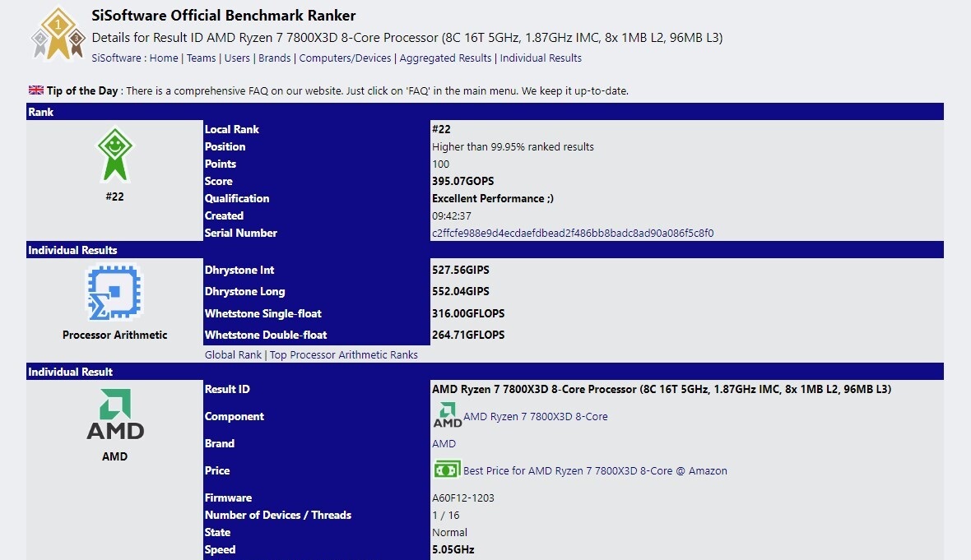
Task: Open the serial number hash link
Action: tap(573, 234)
